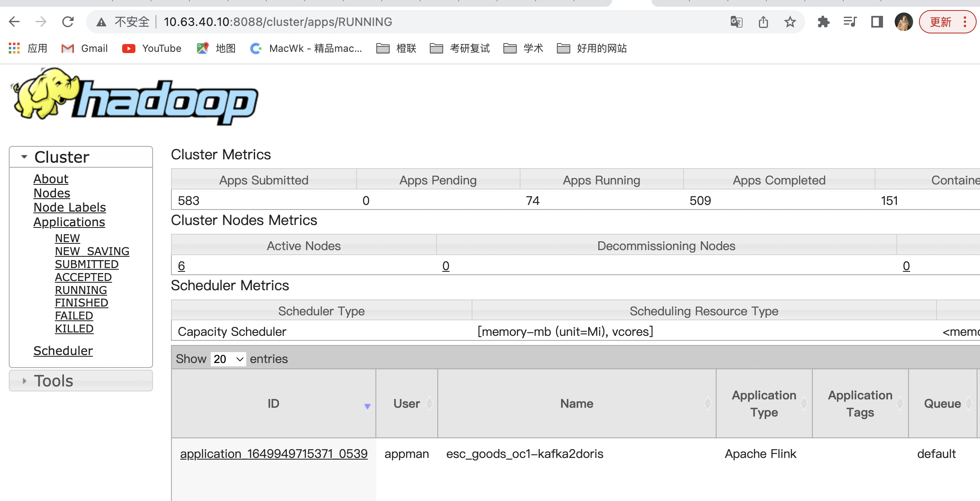Open the media control playlist icon
Image resolution: width=980 pixels, height=501 pixels.
[850, 22]
